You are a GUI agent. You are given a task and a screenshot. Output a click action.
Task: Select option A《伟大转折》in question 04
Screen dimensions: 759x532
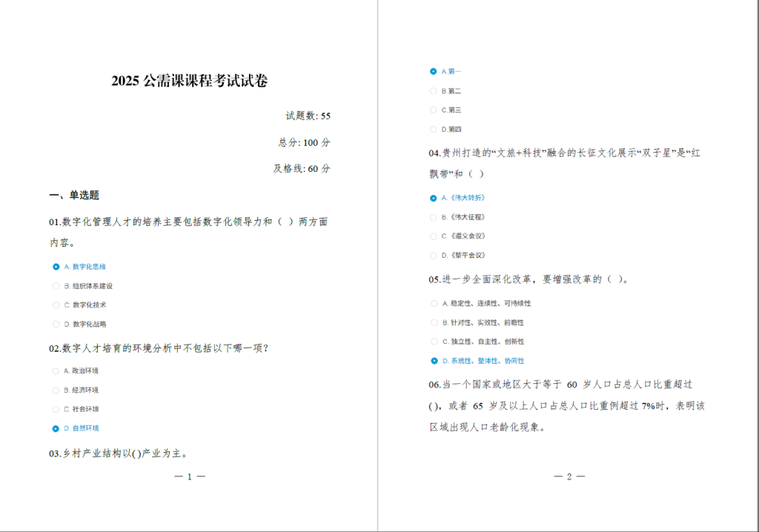[433, 198]
